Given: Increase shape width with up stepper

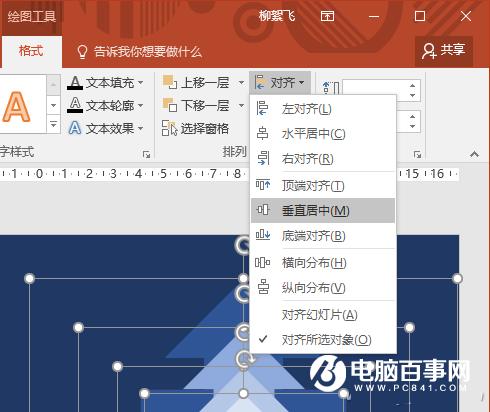Looking at the screenshot, I should coord(413,116).
